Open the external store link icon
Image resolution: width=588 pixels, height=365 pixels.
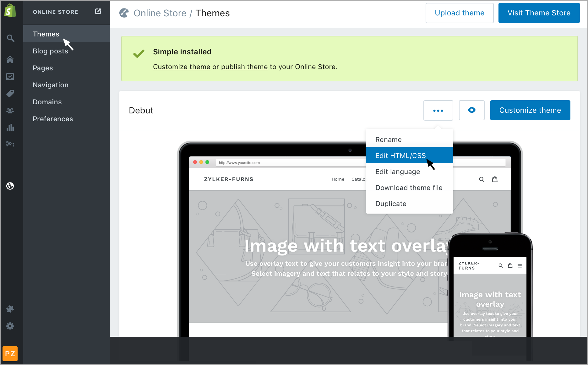(98, 11)
